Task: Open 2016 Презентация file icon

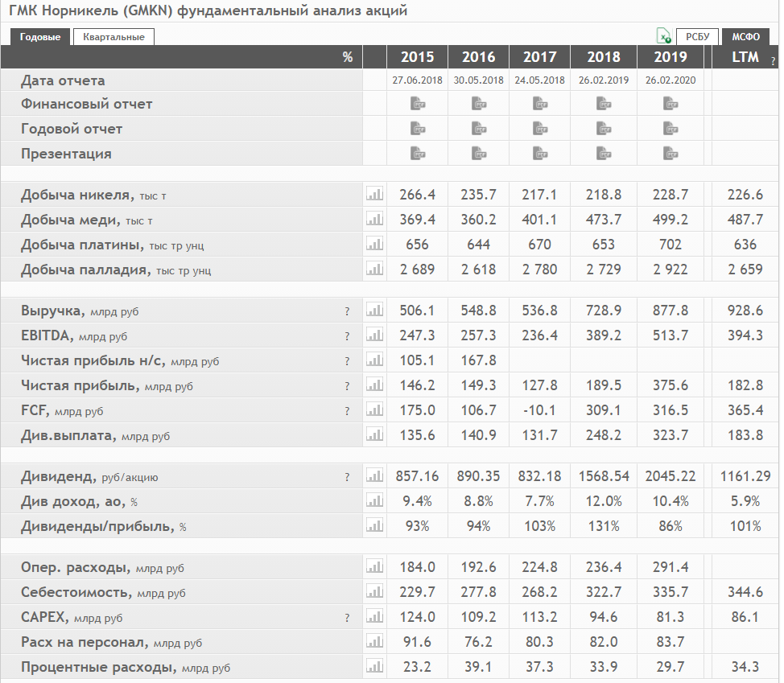Action: pyautogui.click(x=478, y=154)
